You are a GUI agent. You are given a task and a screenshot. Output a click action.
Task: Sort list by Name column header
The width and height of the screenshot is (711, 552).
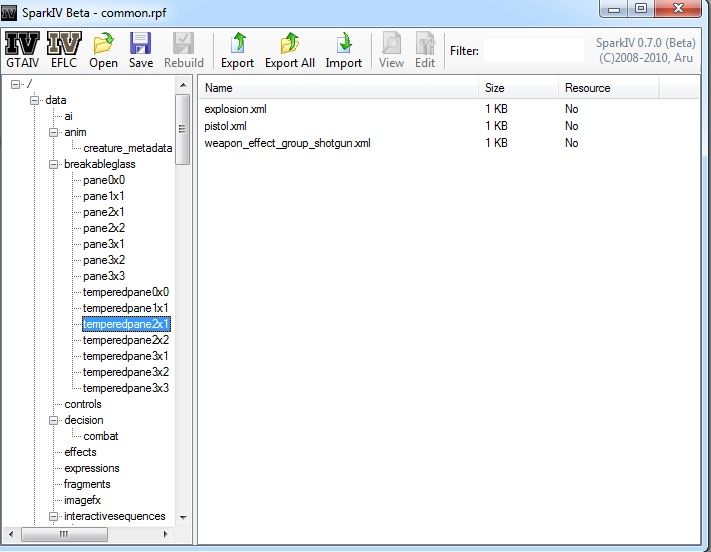pos(339,88)
